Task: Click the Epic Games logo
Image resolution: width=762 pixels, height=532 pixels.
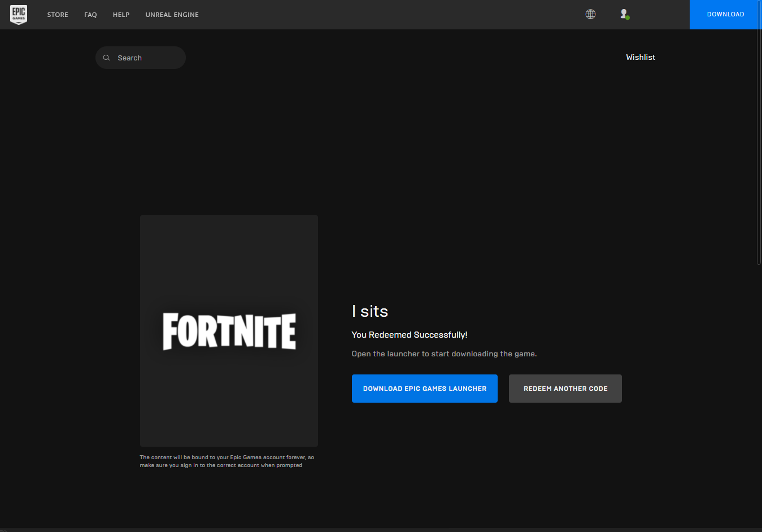Action: click(x=19, y=15)
